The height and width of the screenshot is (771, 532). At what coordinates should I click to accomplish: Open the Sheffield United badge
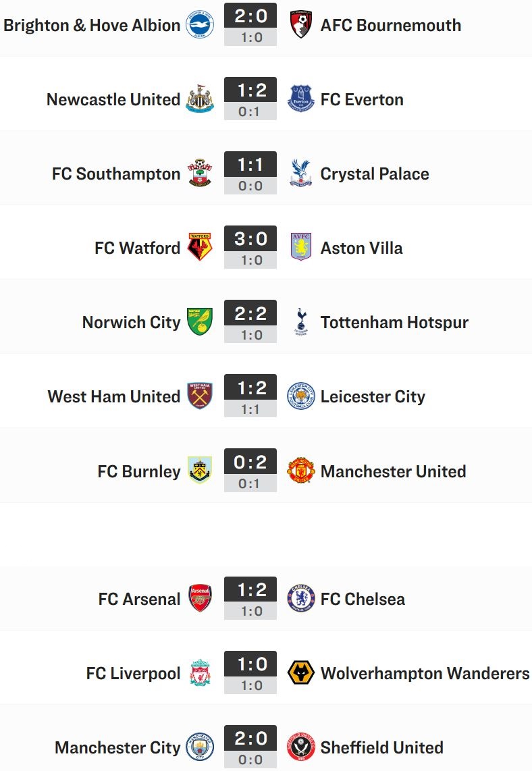click(301, 747)
